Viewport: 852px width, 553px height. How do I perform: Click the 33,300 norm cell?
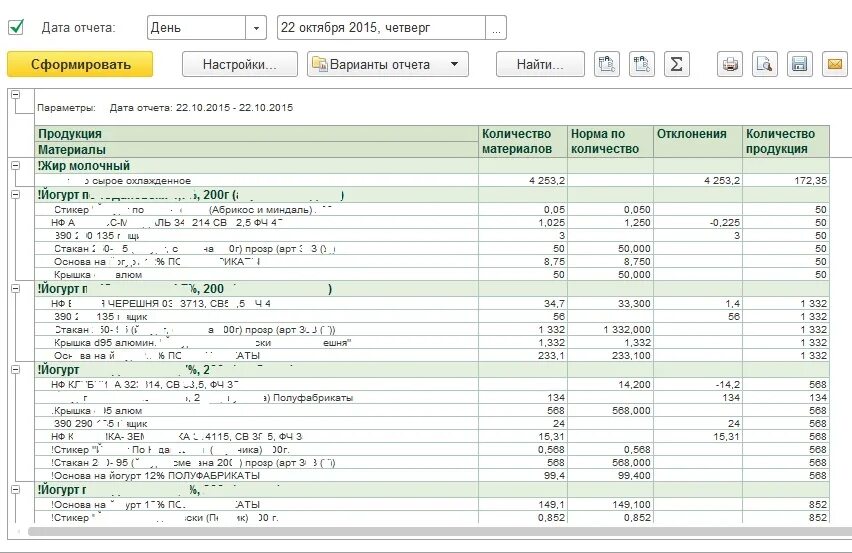(x=610, y=304)
